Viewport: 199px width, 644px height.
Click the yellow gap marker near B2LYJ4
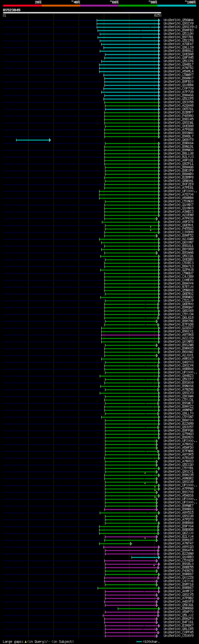(145, 538)
